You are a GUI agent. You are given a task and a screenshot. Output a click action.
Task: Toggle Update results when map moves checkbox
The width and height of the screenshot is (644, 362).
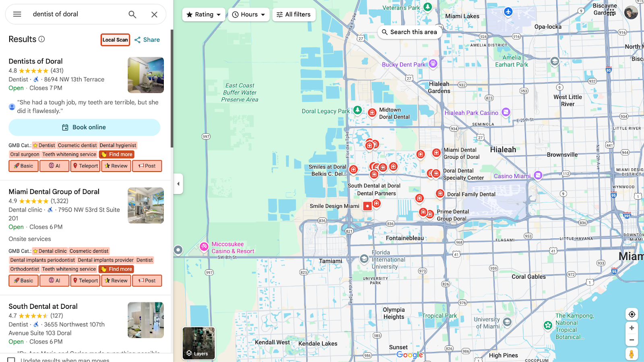pos(11,360)
